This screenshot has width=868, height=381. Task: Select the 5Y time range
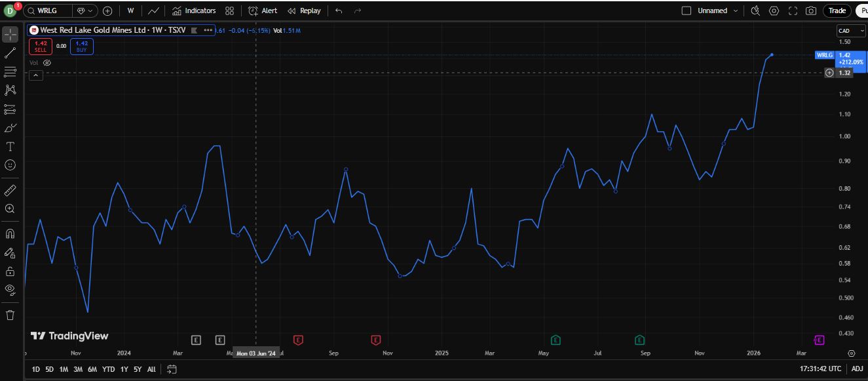point(138,369)
